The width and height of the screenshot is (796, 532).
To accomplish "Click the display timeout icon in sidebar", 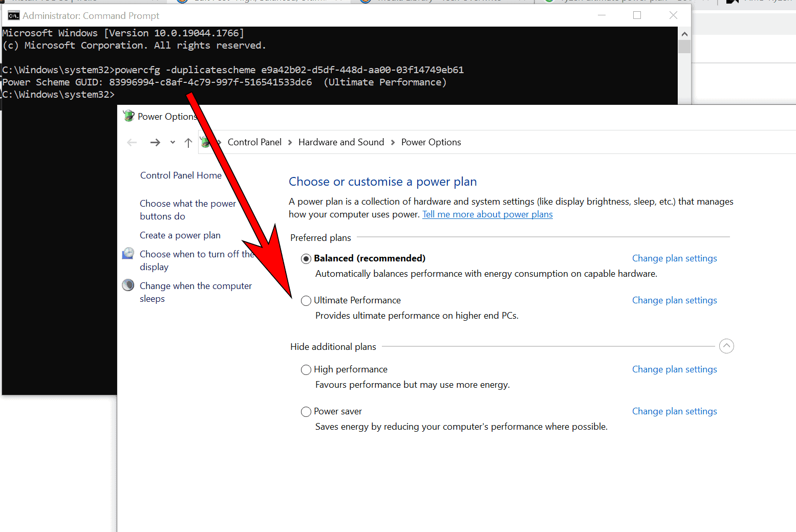I will (x=128, y=254).
